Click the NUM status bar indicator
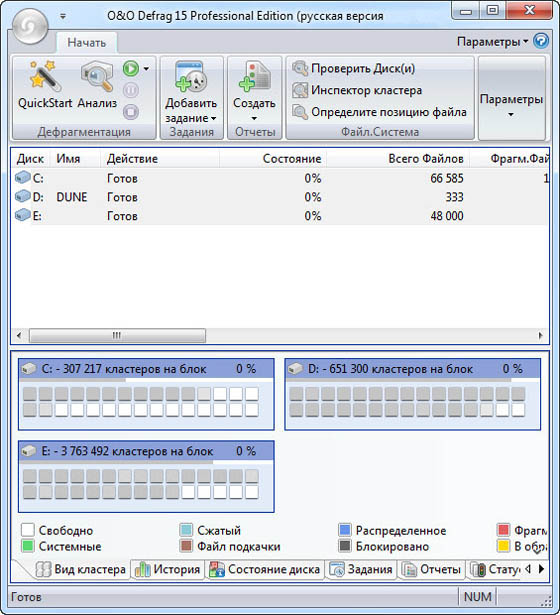The height and width of the screenshot is (615, 560). [x=477, y=597]
